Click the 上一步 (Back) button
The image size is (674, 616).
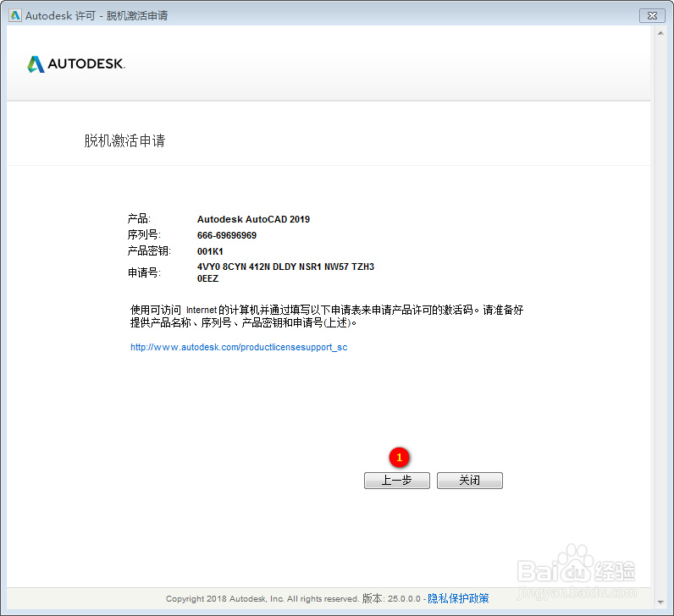pyautogui.click(x=397, y=481)
